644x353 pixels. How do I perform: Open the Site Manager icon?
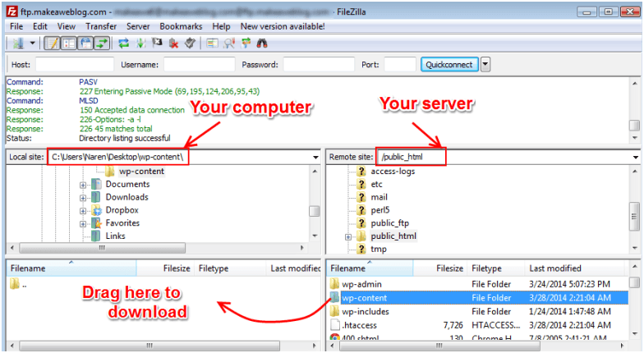18,43
